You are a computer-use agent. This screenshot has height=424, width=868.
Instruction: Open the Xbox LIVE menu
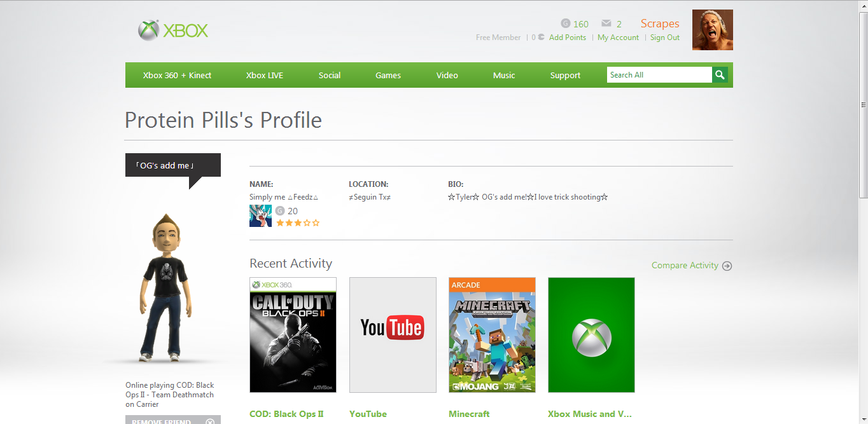(265, 75)
